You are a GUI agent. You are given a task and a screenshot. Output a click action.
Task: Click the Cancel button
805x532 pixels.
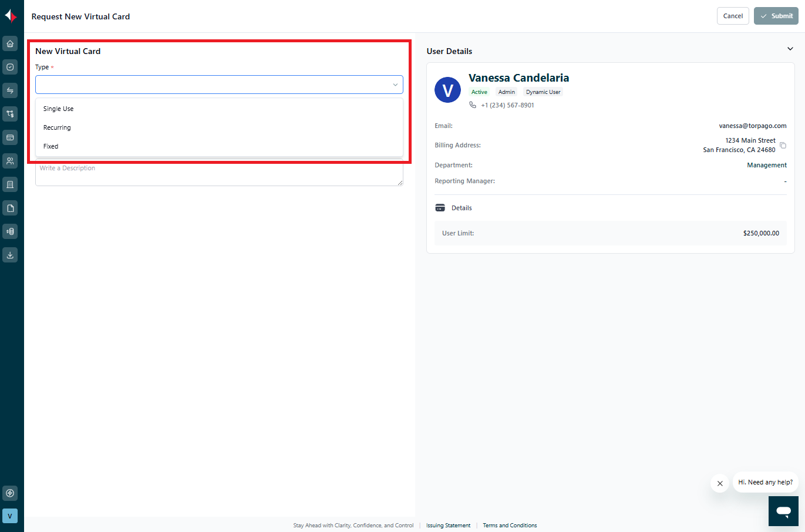pos(733,16)
